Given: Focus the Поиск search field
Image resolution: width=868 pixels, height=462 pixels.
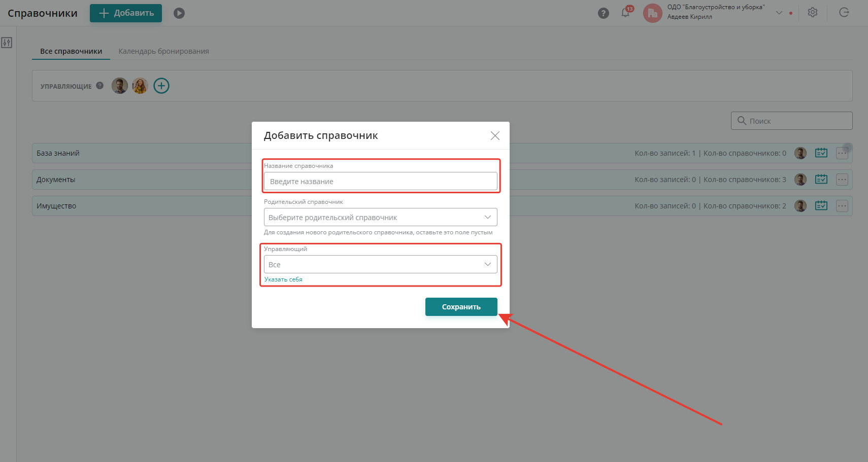Looking at the screenshot, I should [x=791, y=121].
